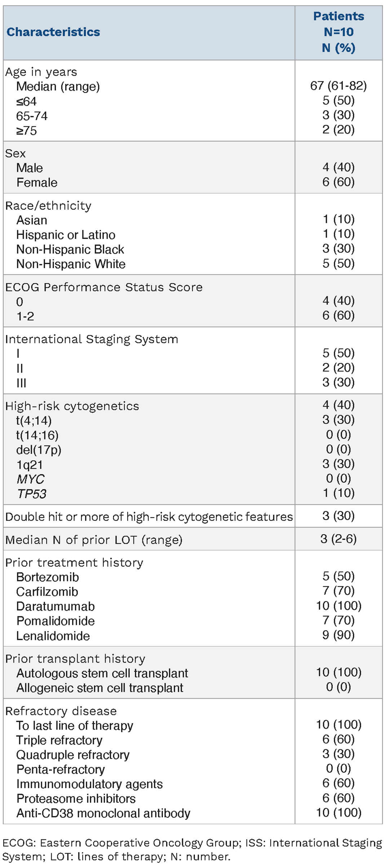Screen dimensions: 389x868
Task: Select the Non-Hispanic Black row label
Action: (70, 249)
